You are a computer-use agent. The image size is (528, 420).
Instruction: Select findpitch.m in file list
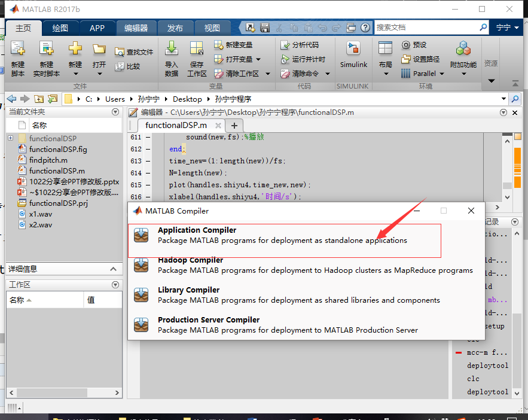tap(48, 160)
